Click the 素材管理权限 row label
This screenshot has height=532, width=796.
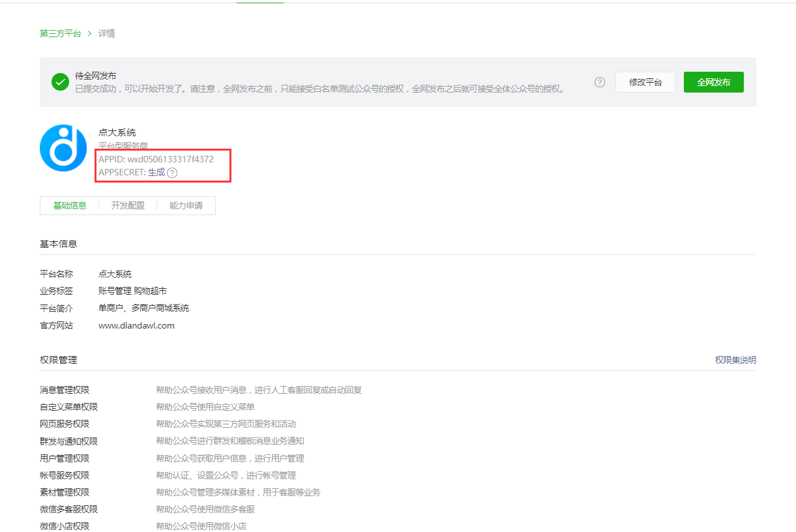tap(65, 492)
